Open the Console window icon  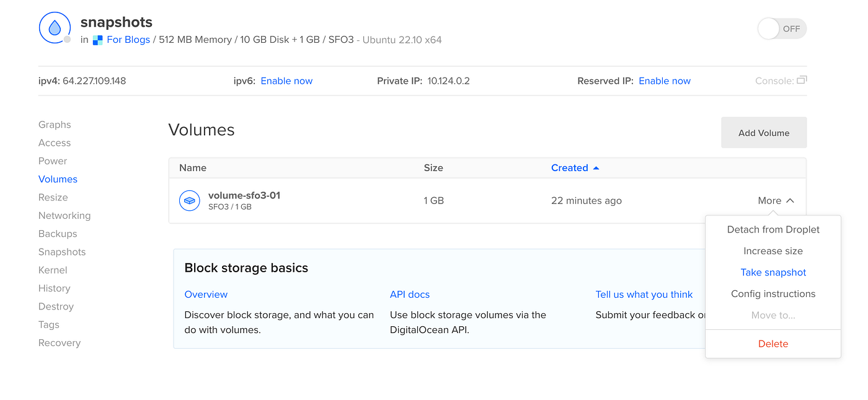pyautogui.click(x=802, y=81)
